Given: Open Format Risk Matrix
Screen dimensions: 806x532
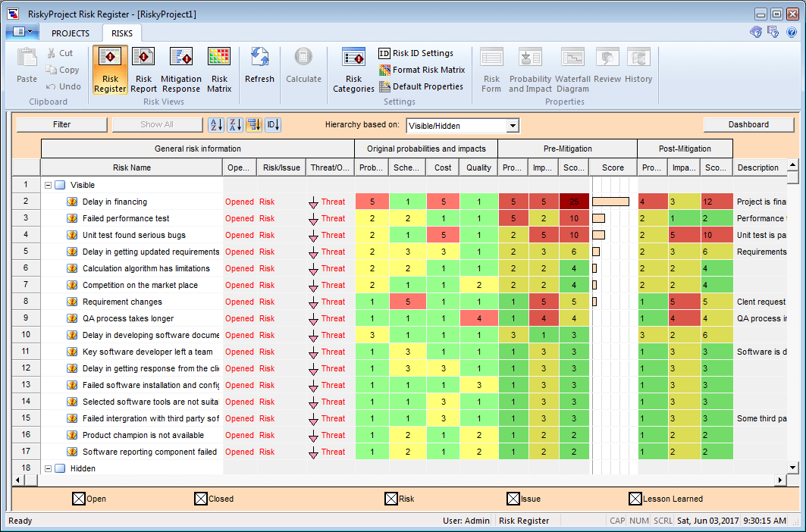Looking at the screenshot, I should (x=422, y=70).
